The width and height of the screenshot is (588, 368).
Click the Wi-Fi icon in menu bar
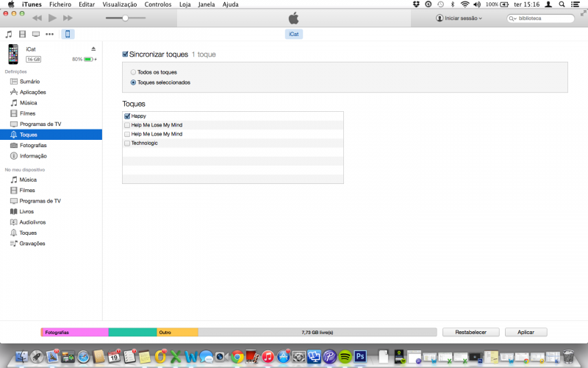click(465, 4)
